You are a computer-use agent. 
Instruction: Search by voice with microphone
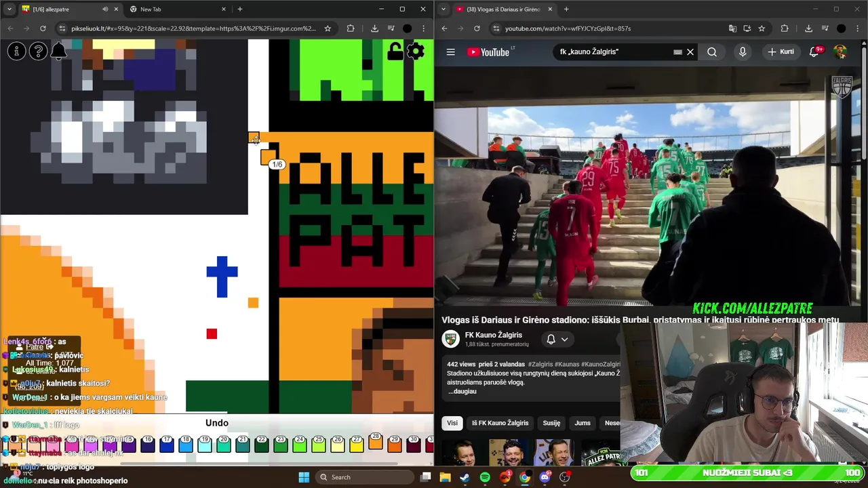(x=743, y=52)
